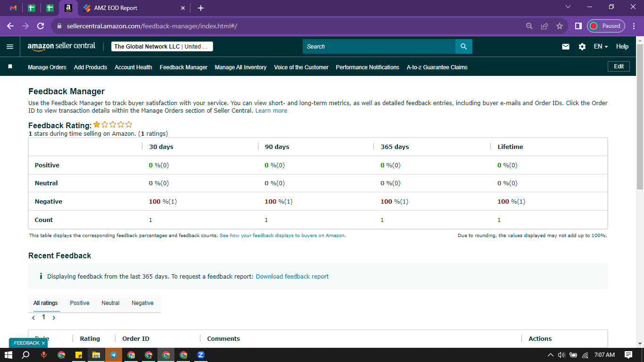Open Manage All Inventory
Image resolution: width=644 pixels, height=362 pixels.
click(240, 67)
